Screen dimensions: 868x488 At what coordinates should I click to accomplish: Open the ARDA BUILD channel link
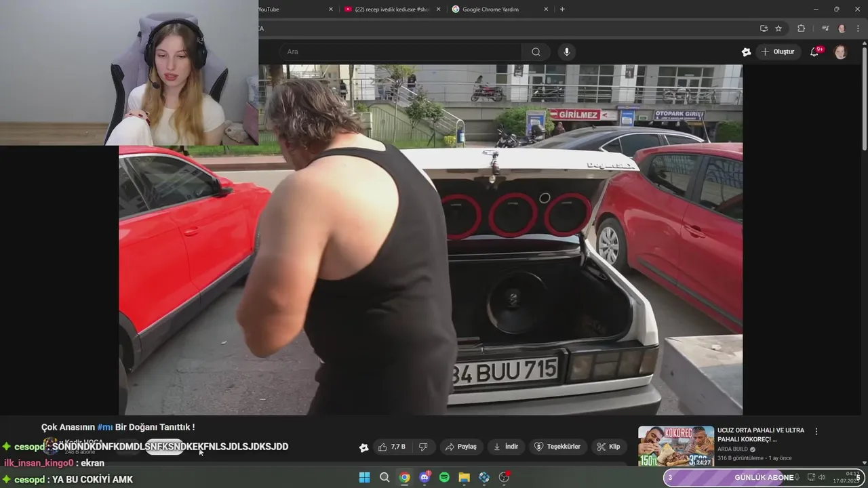click(x=732, y=449)
